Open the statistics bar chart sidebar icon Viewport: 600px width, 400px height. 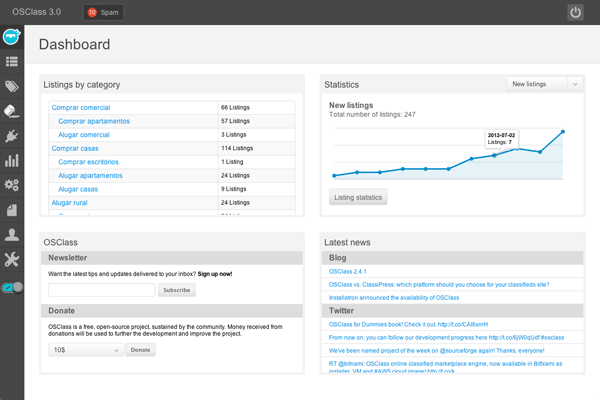12,160
